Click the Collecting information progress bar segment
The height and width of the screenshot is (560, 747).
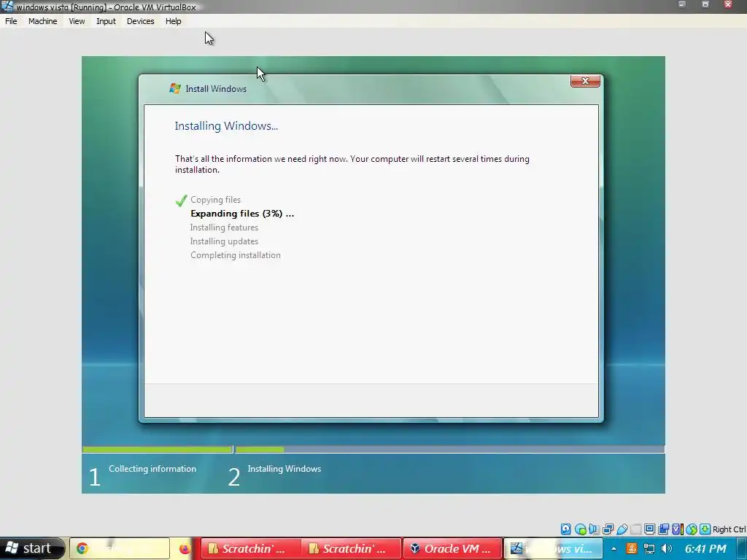158,449
